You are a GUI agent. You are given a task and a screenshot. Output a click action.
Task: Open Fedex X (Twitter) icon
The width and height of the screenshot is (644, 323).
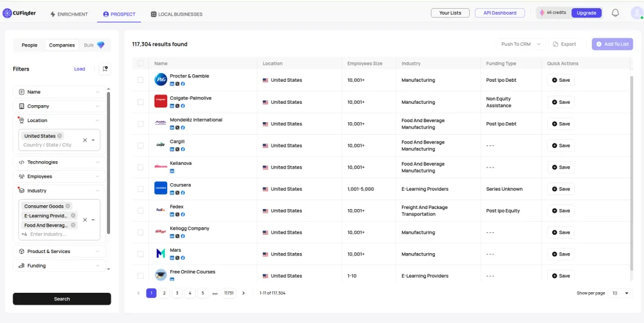pyautogui.click(x=177, y=215)
